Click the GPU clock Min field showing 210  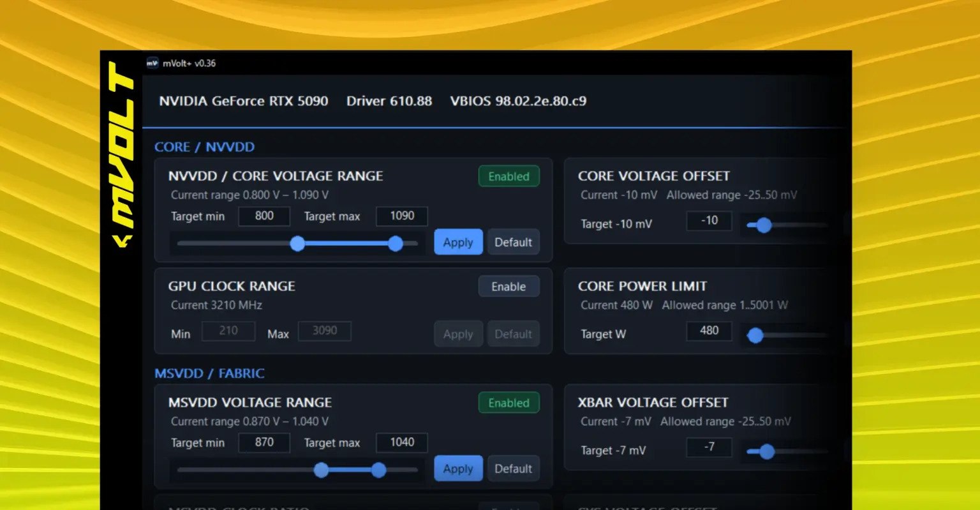click(x=228, y=331)
